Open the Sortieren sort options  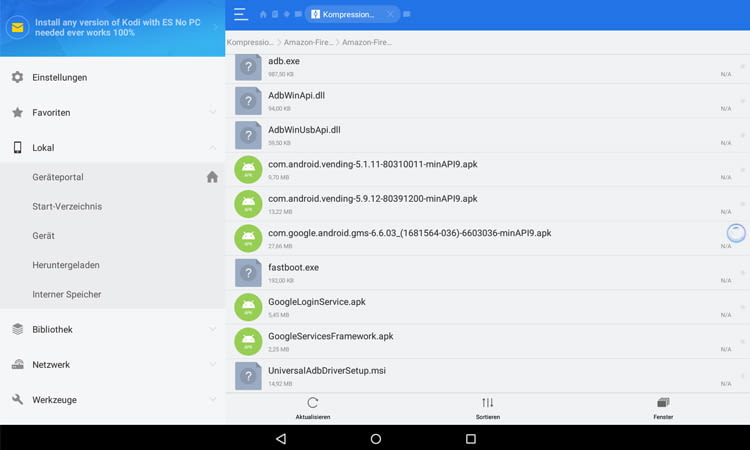point(488,409)
